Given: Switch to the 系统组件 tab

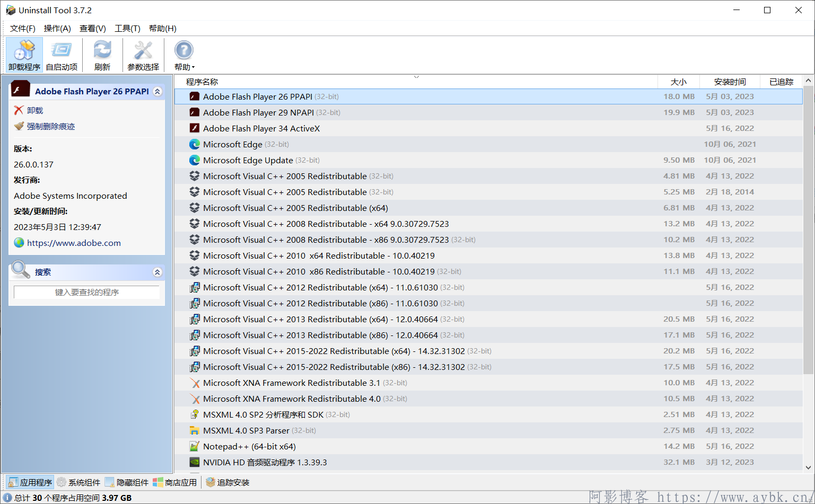Looking at the screenshot, I should (78, 482).
